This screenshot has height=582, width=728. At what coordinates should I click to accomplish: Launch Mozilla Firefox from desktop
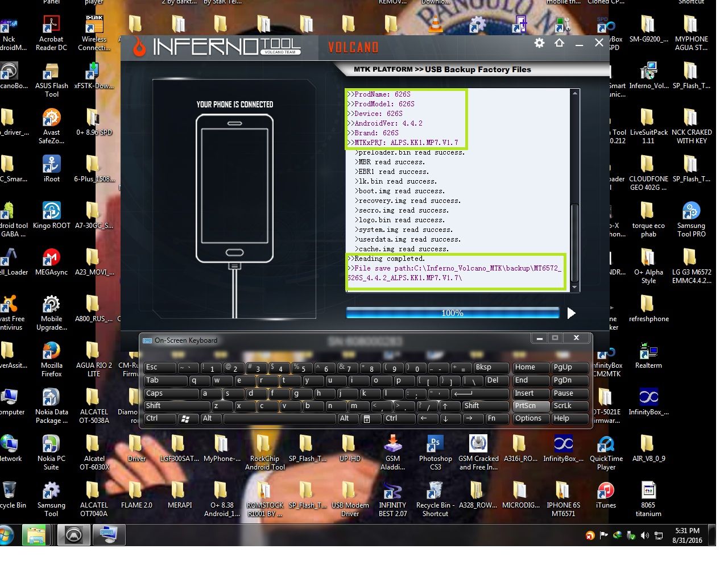point(51,351)
